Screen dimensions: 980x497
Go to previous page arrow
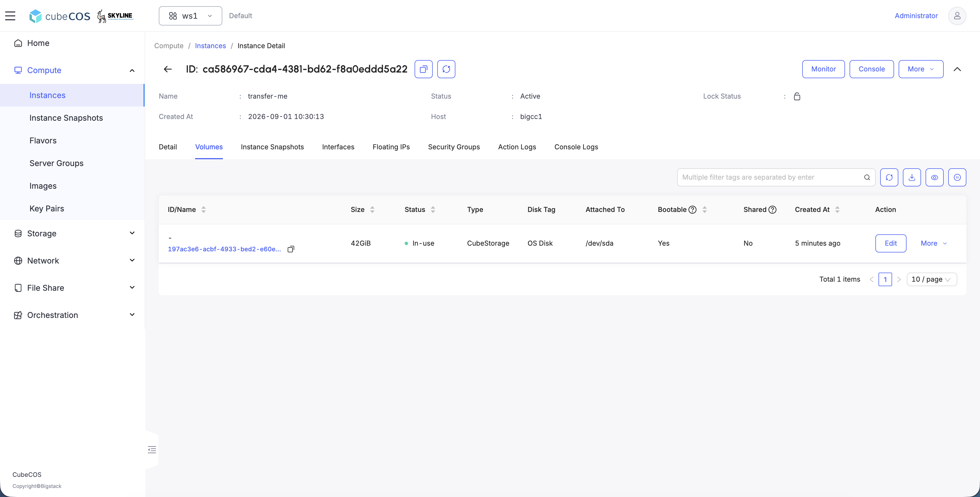point(872,279)
